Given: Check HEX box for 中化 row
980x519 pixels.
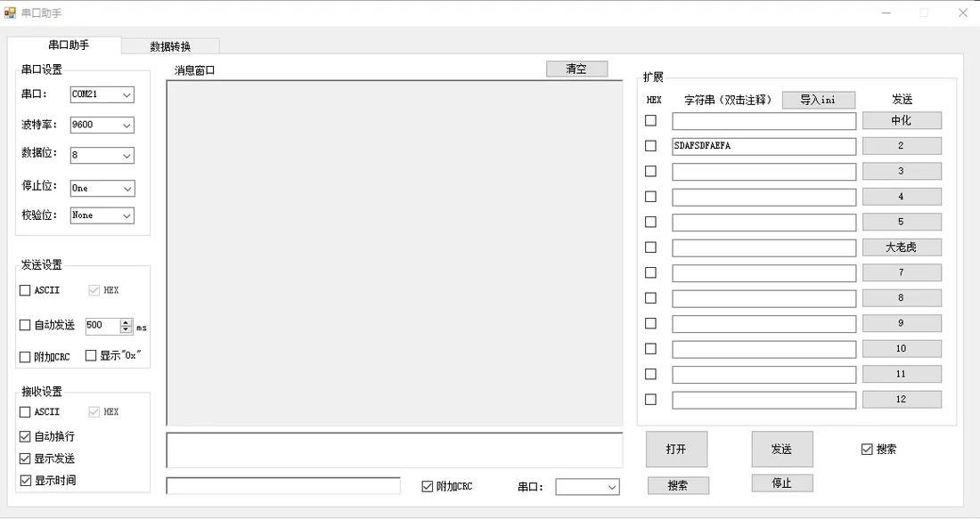Looking at the screenshot, I should click(x=650, y=120).
